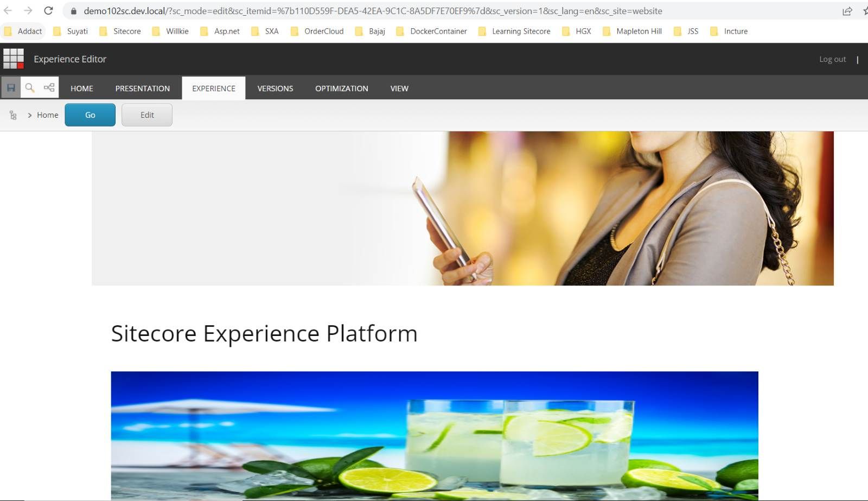Save the page with the floppy disk icon
The width and height of the screenshot is (868, 501).
(11, 87)
